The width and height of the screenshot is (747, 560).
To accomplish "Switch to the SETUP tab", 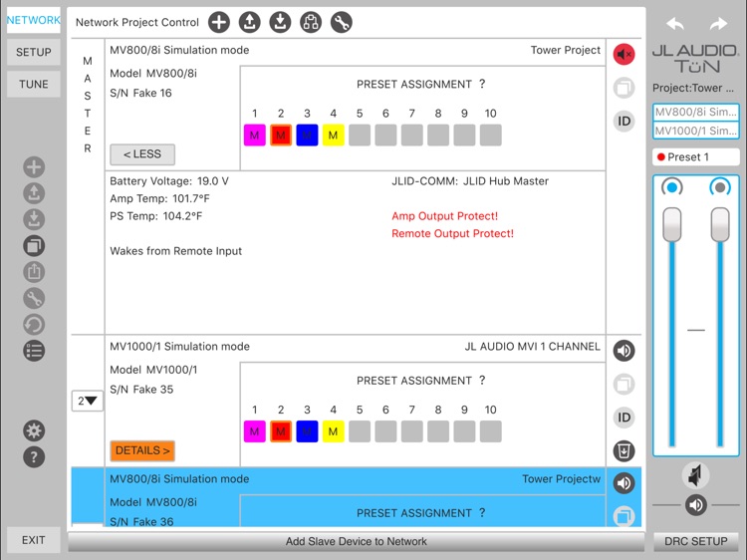I will 33,52.
